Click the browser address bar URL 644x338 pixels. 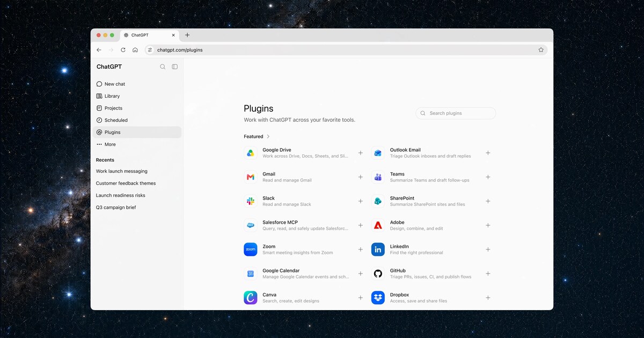(180, 50)
